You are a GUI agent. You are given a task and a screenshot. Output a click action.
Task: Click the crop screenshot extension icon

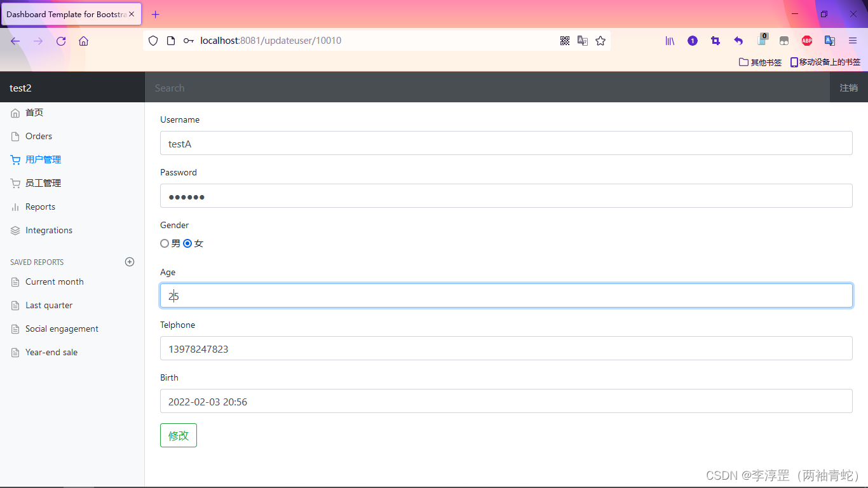click(x=715, y=41)
